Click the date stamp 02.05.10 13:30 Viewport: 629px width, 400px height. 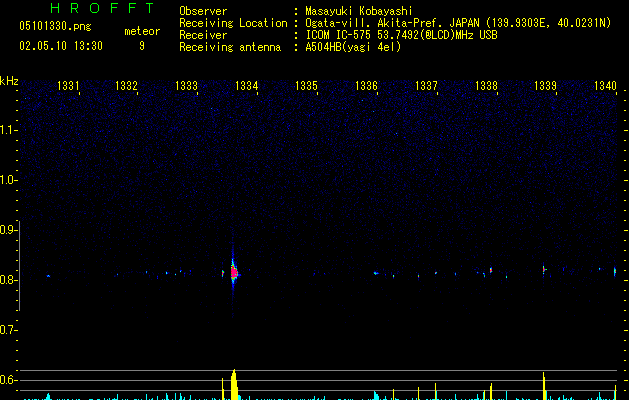[61, 46]
